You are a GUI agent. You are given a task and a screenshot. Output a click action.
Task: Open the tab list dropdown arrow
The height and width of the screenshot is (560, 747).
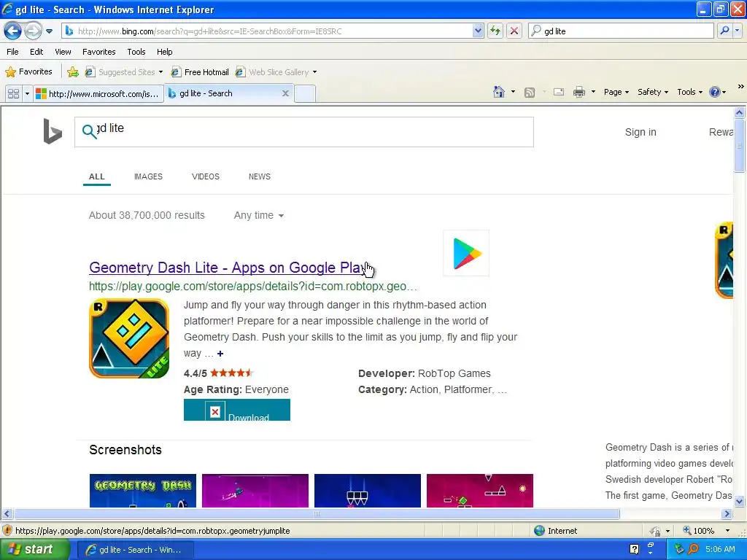27,93
